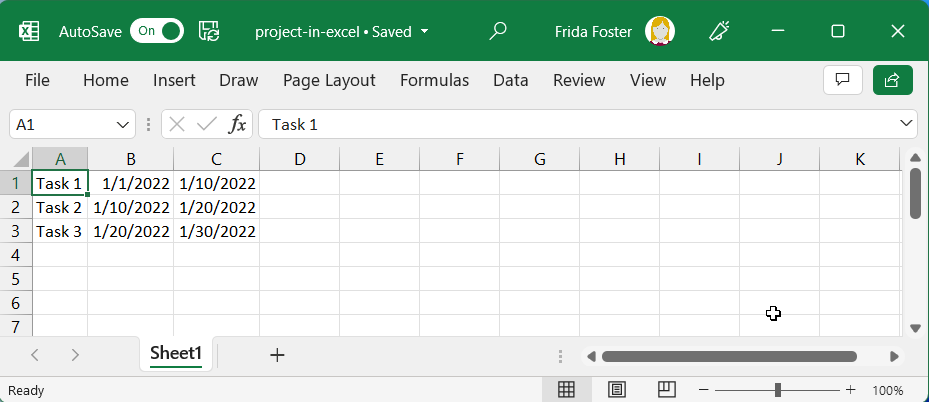
Task: Open the Draw tab
Action: tap(239, 81)
